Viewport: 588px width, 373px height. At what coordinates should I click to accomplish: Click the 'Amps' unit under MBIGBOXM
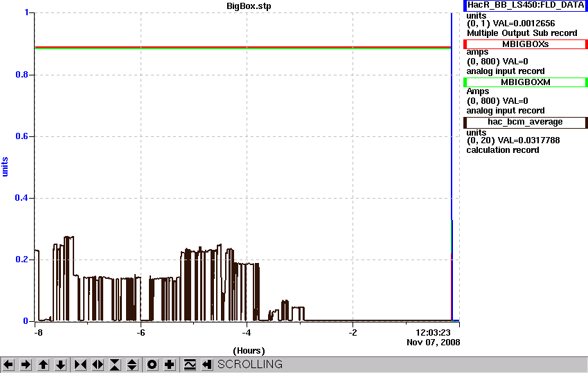click(x=477, y=91)
